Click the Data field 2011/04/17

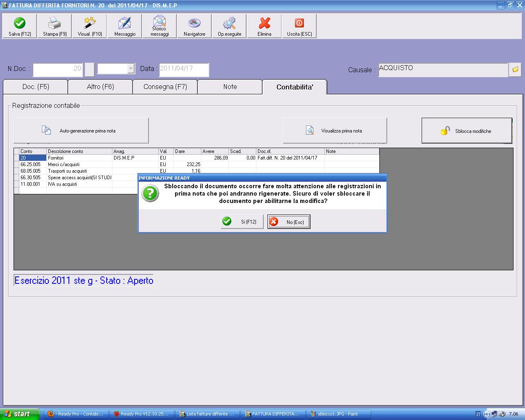tap(184, 70)
